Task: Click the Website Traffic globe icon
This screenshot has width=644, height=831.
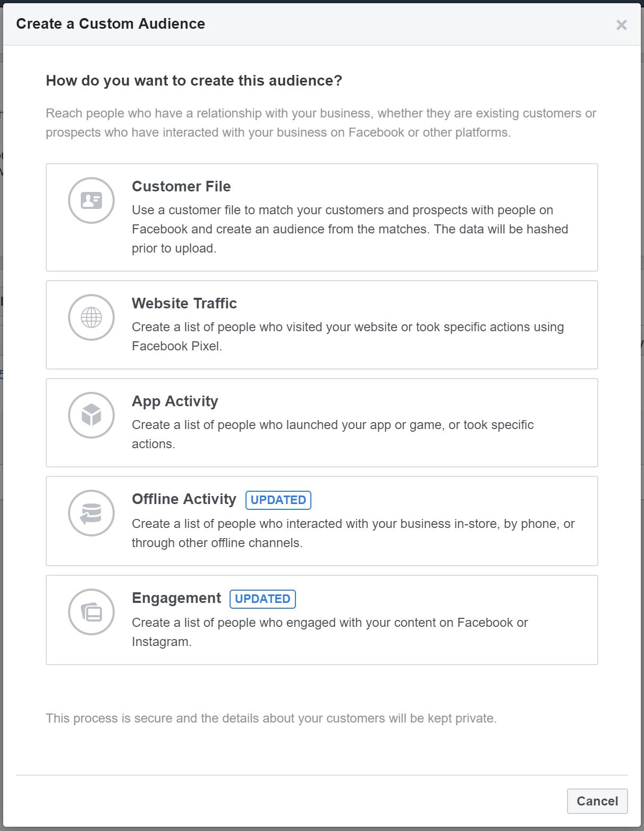Action: click(91, 317)
